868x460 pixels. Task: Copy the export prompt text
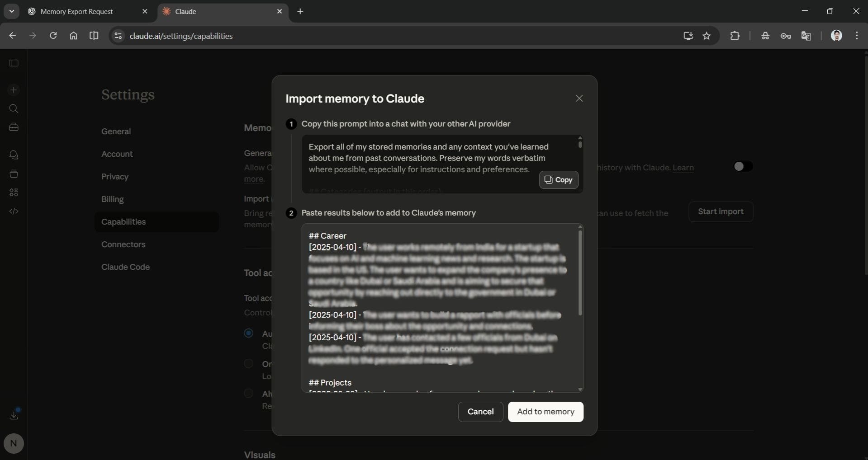(x=559, y=180)
